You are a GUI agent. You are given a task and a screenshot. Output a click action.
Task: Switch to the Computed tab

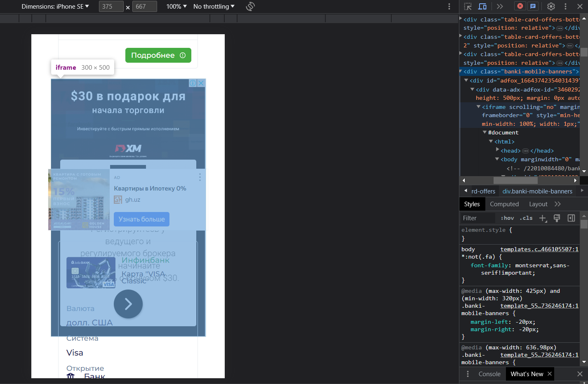pyautogui.click(x=504, y=204)
